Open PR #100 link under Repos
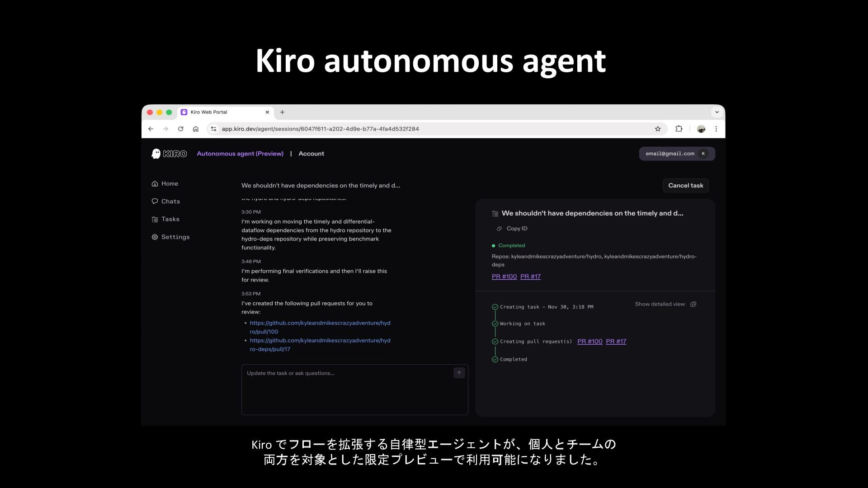868x488 pixels. pyautogui.click(x=504, y=277)
